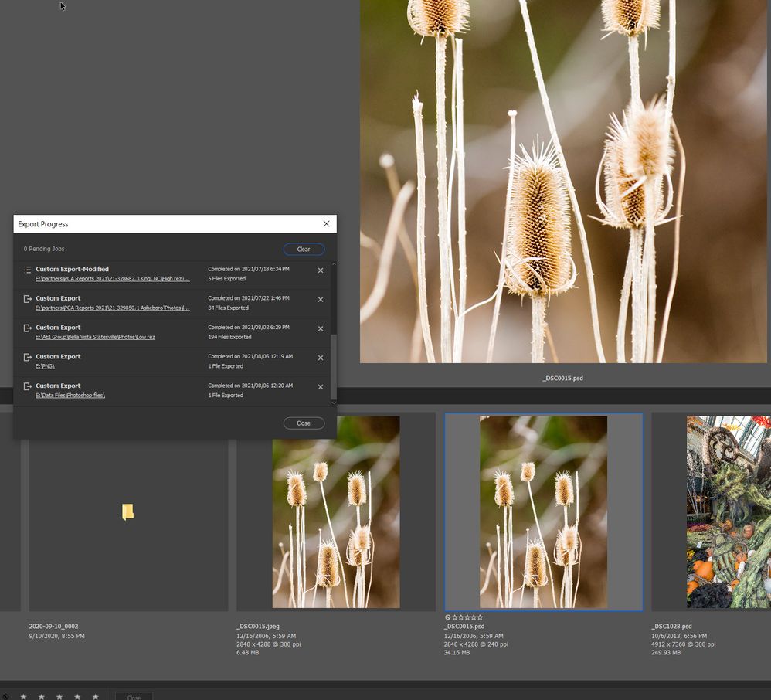771x700 pixels.
Task: Set first star rating on _DSC0015.psd
Action: coord(456,617)
